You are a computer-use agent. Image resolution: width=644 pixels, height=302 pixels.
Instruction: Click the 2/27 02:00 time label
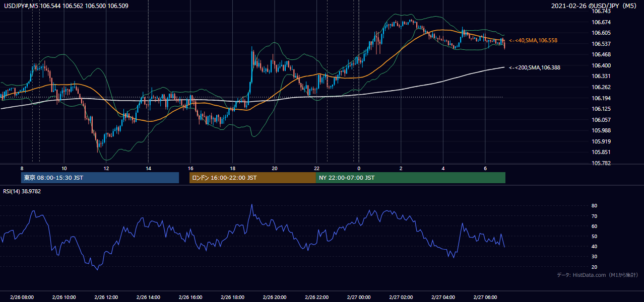coord(401,297)
